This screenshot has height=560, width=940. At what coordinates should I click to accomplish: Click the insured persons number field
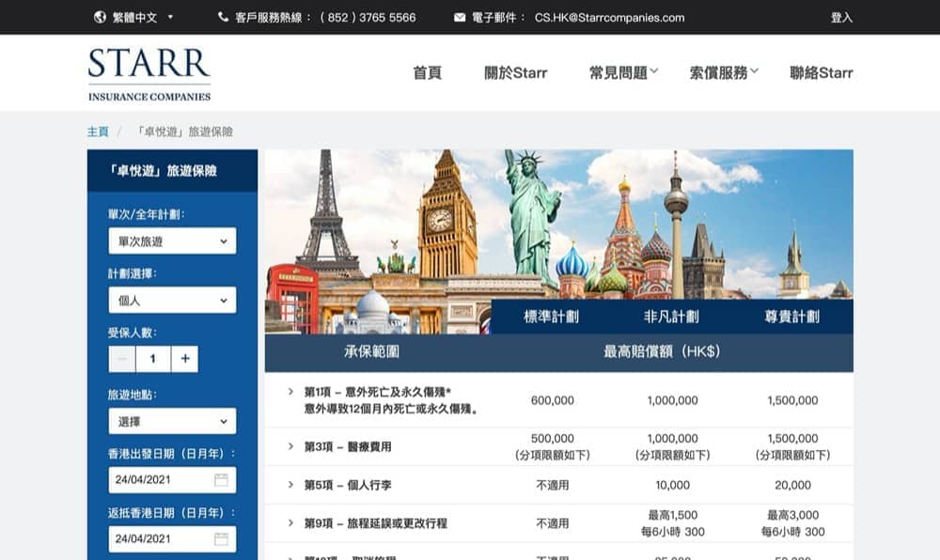click(153, 359)
